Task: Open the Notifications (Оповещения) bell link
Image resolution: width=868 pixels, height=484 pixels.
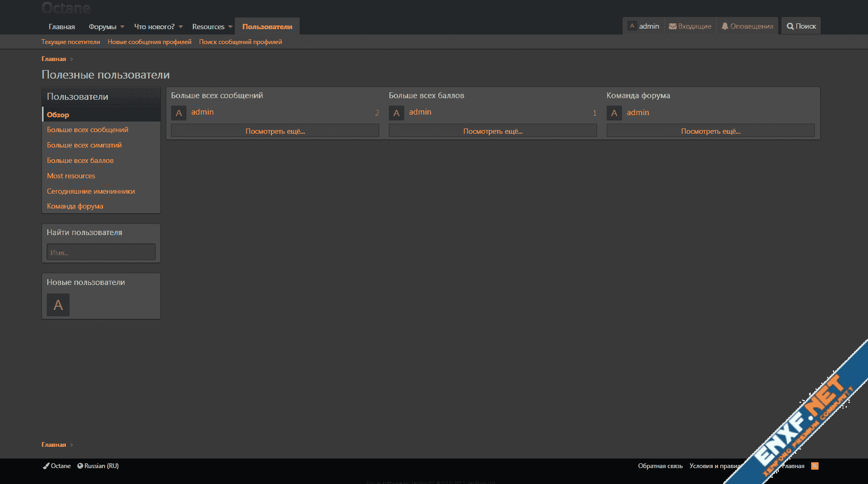Action: (747, 26)
